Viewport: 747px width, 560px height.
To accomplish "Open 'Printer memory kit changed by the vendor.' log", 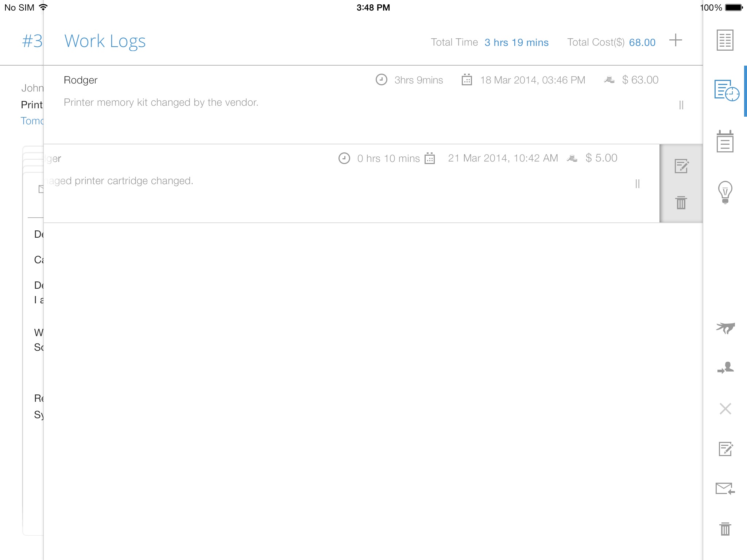I will (x=161, y=102).
